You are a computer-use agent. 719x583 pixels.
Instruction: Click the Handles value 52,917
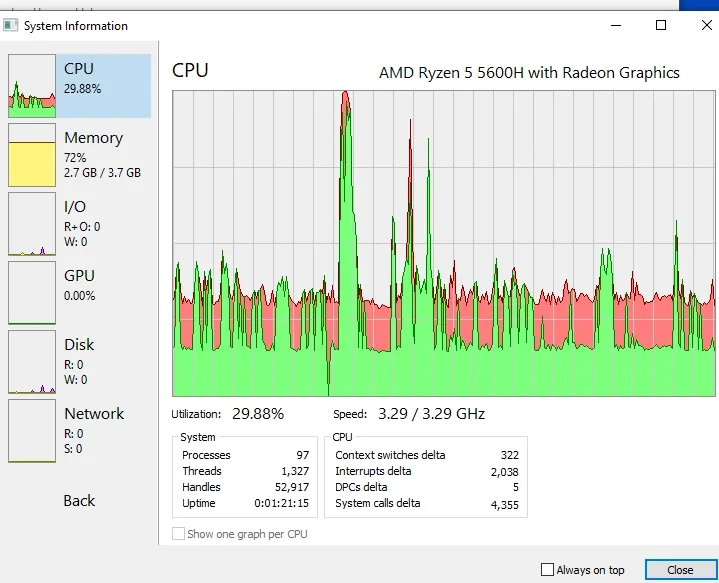point(292,487)
